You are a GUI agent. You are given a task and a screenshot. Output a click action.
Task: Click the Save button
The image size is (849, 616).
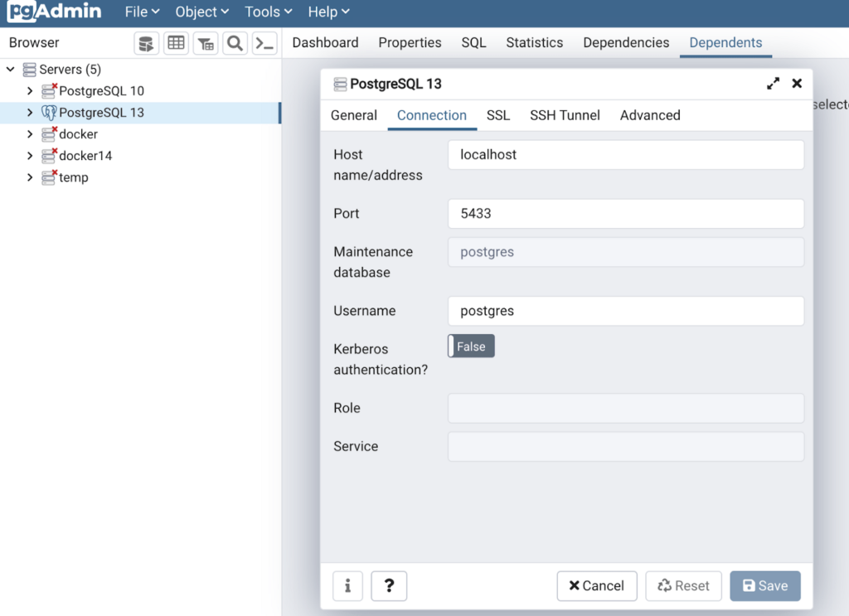point(765,585)
